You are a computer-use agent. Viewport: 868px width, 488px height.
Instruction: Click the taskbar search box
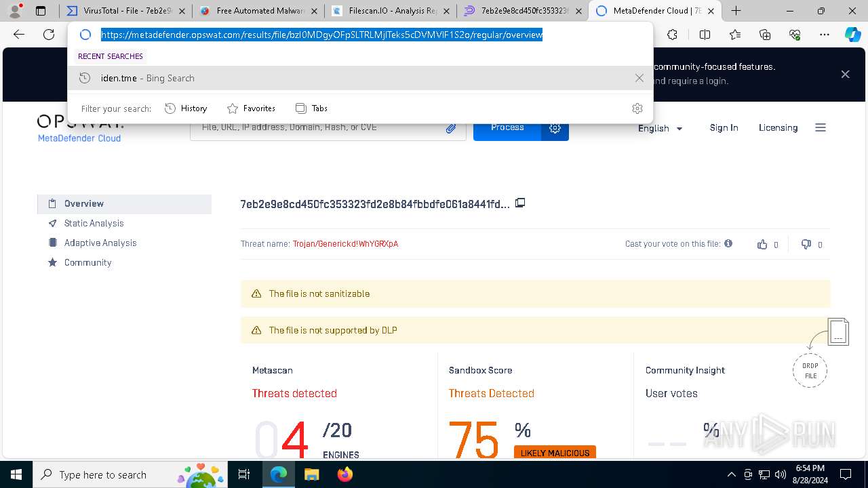coord(131,474)
